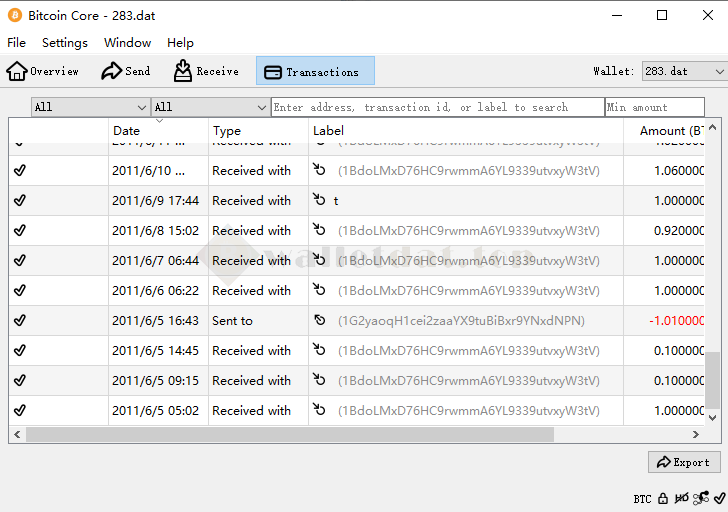Expand the transaction type filter dropdown
The image size is (728, 512).
(x=210, y=107)
